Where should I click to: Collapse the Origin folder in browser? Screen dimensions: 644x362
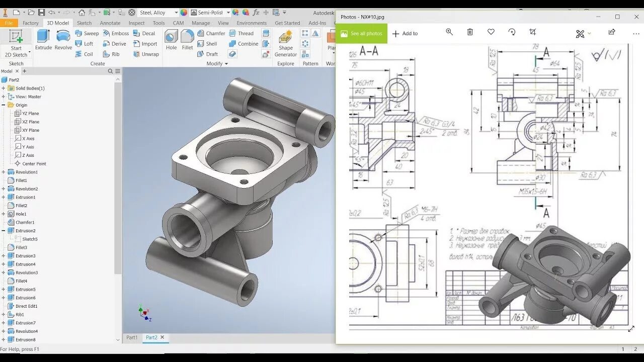4,105
